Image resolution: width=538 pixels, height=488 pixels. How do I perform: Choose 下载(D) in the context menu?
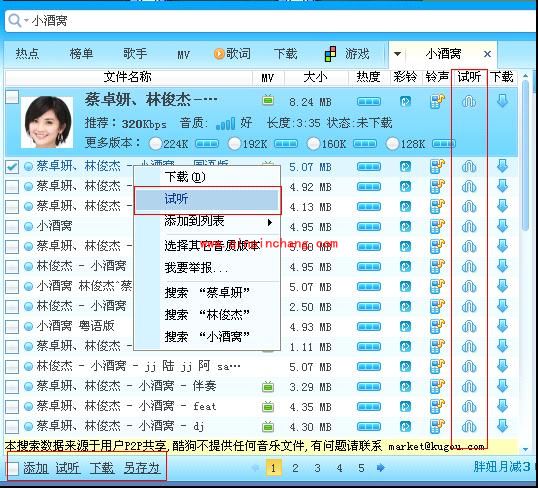[x=207, y=177]
